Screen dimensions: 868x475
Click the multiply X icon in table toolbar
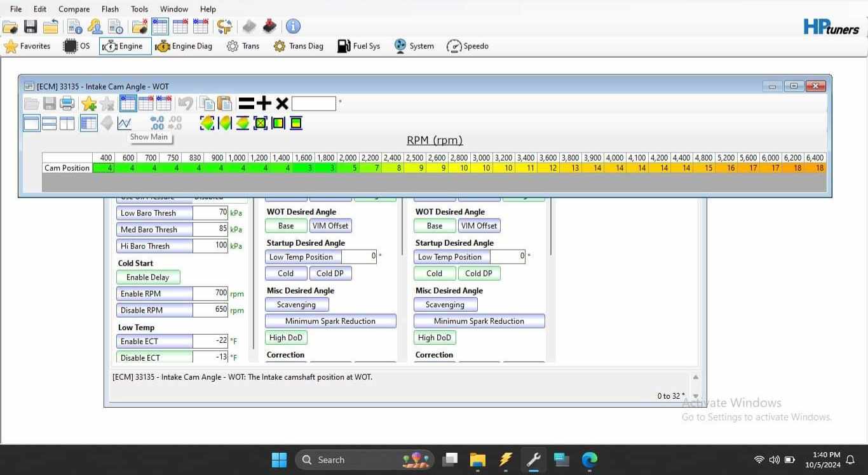[x=282, y=104]
